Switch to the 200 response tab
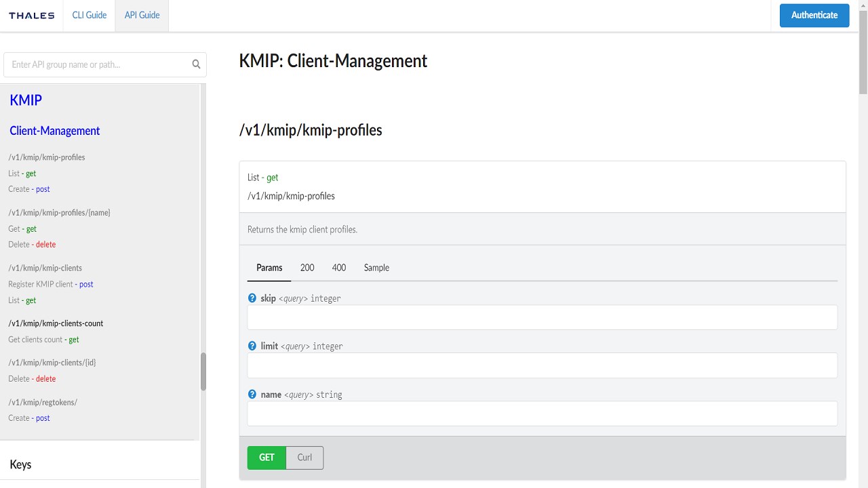The width and height of the screenshot is (868, 488). [307, 268]
